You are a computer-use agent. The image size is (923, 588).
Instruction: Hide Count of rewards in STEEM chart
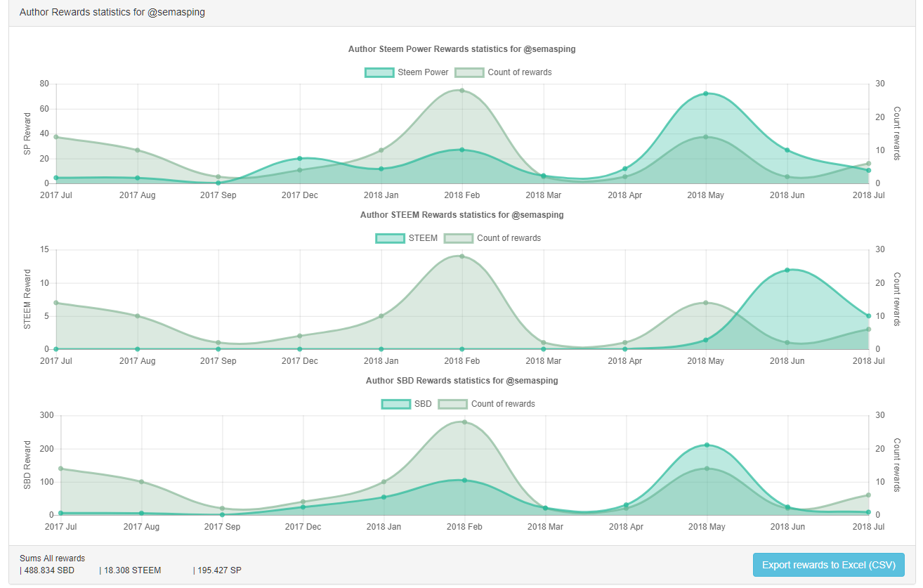(459, 238)
